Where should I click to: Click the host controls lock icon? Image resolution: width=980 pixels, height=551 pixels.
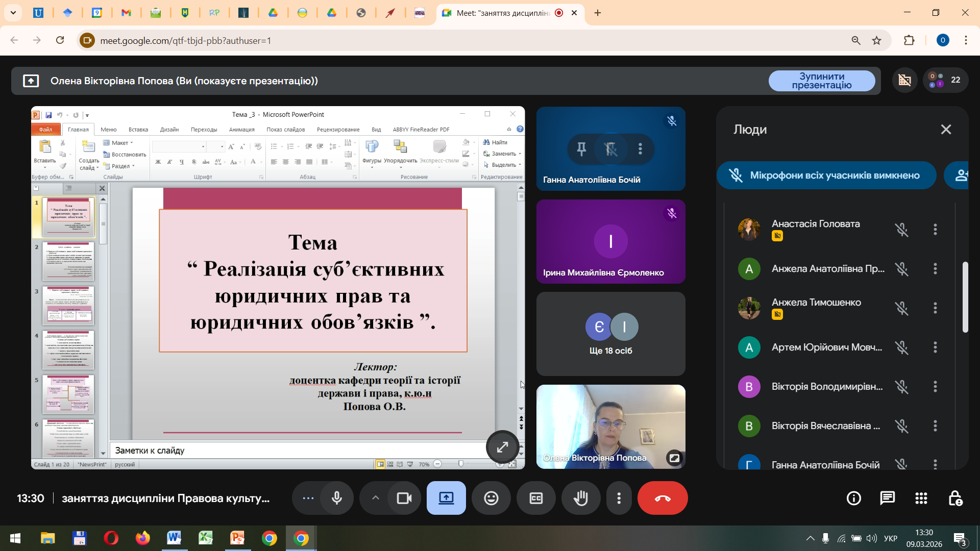click(x=955, y=498)
